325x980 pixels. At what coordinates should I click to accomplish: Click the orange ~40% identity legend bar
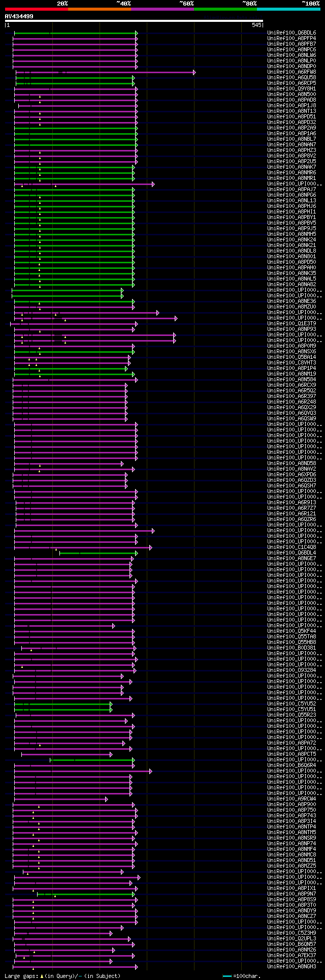coord(99,9)
